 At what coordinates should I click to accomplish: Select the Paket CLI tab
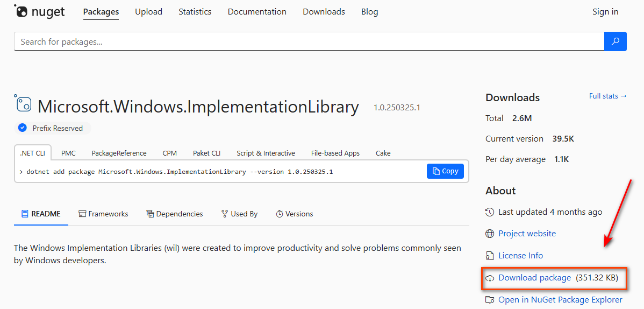coord(206,153)
